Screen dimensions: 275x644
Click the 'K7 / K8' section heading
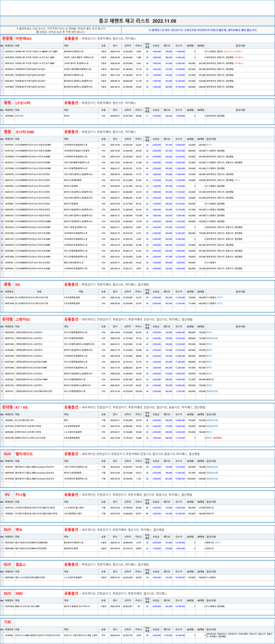(21, 407)
